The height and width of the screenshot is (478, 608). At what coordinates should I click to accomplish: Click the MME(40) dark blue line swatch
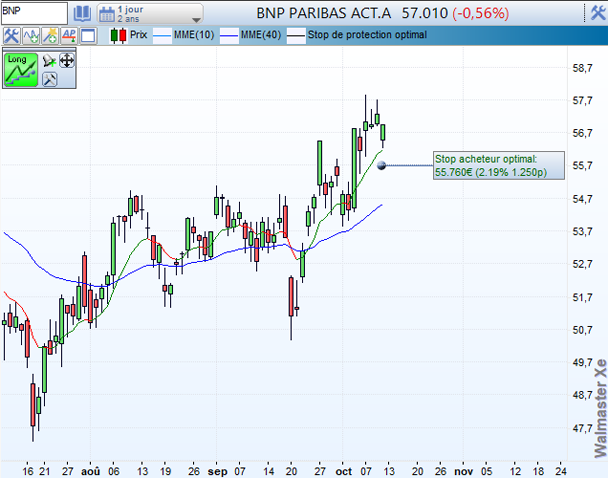click(x=229, y=36)
